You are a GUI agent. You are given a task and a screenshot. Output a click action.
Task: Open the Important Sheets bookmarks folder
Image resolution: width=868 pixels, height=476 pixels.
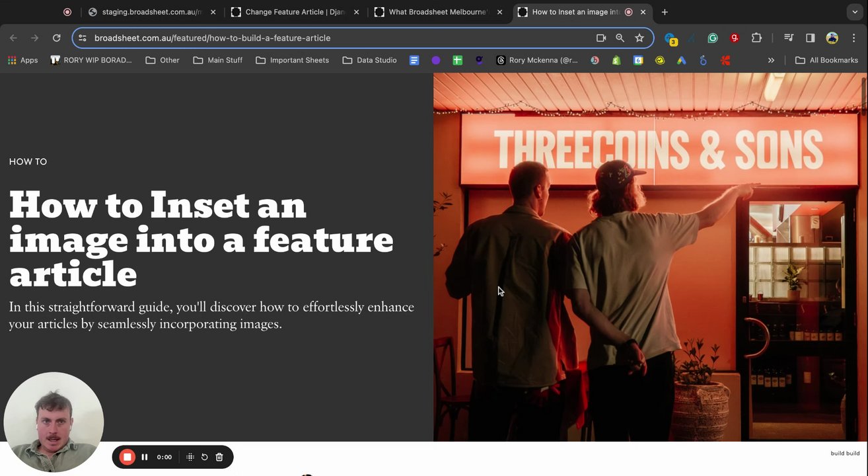pos(292,60)
